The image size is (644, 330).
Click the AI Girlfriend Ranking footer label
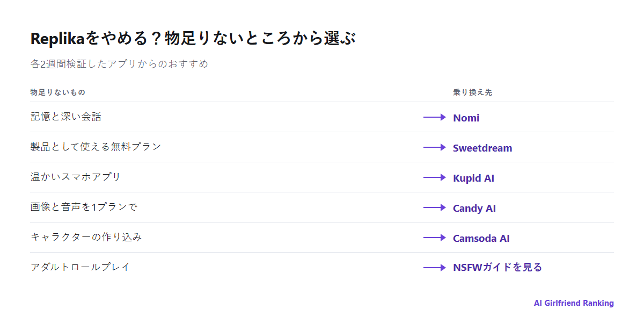coord(574,303)
